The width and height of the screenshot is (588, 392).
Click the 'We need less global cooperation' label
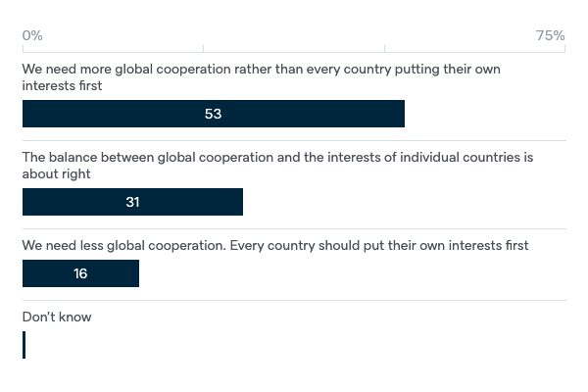pyautogui.click(x=275, y=245)
